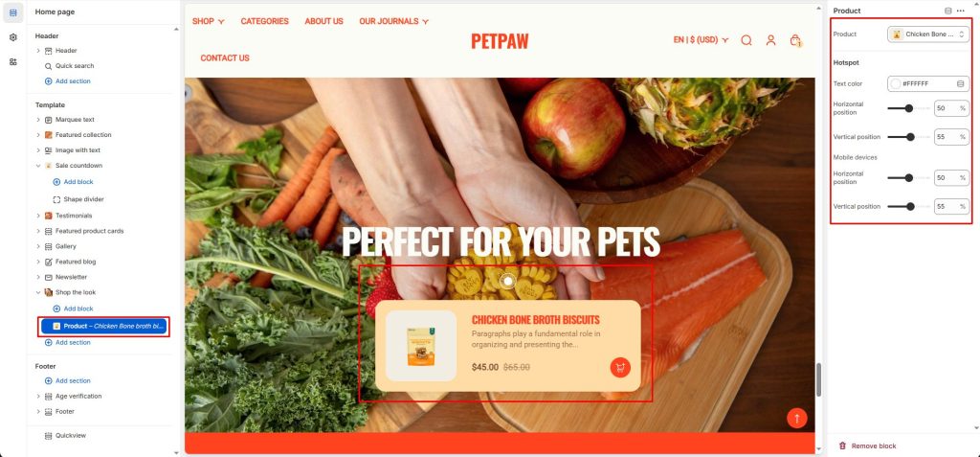The width and height of the screenshot is (980, 457).
Task: Open the theme settings gear icon
Action: 13,37
